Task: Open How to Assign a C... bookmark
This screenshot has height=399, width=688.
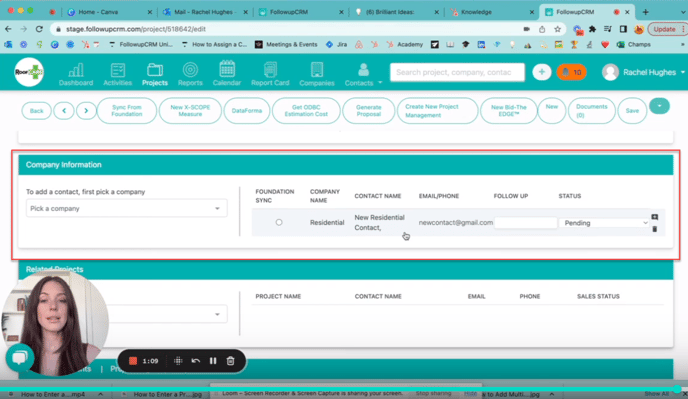Action: click(x=214, y=44)
